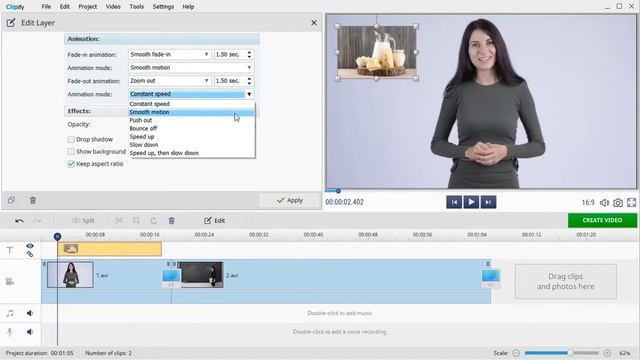Click the Split tool in toolbar

[x=83, y=220]
